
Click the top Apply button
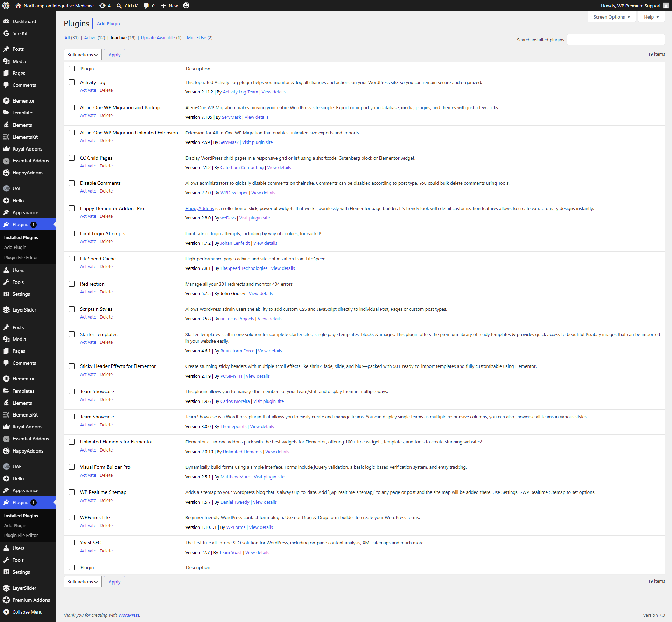click(x=114, y=55)
